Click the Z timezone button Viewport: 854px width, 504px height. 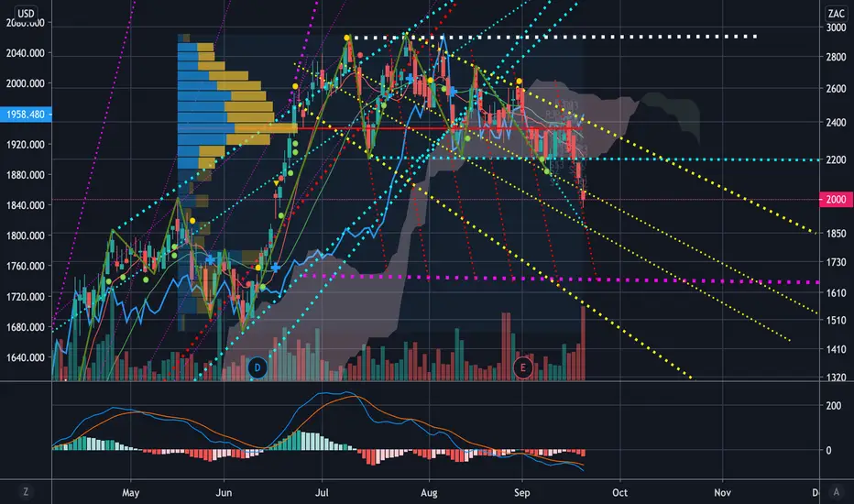click(25, 492)
